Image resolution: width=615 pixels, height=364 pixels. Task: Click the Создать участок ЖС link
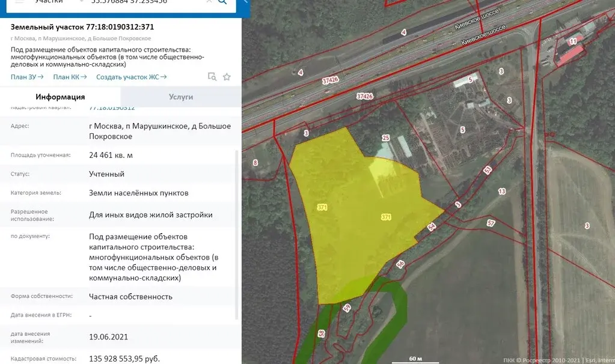tap(131, 77)
